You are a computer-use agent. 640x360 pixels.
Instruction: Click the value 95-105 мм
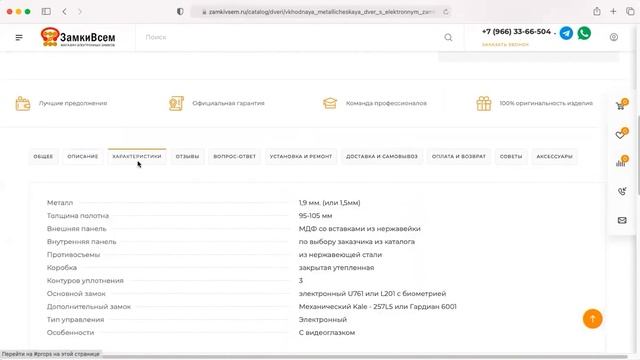pos(315,216)
